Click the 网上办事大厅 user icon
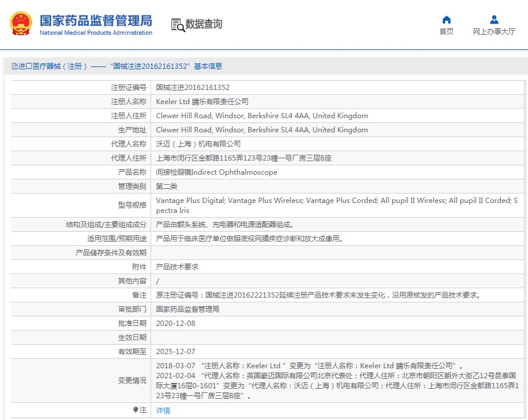 tap(494, 19)
